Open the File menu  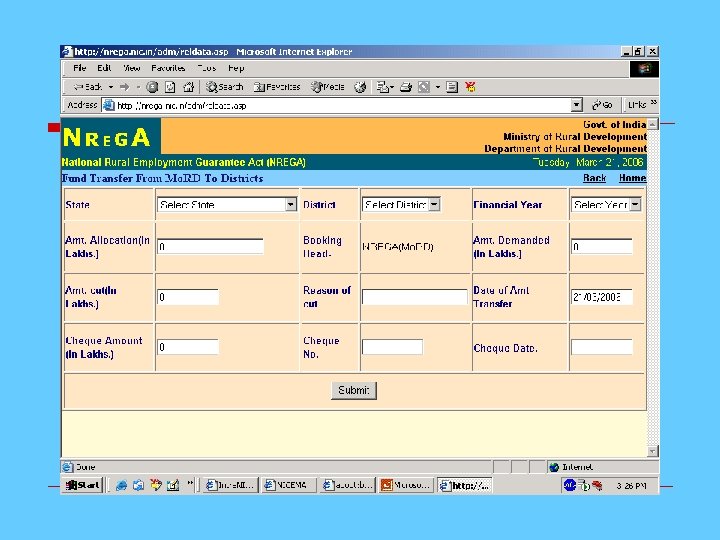[x=79, y=68]
